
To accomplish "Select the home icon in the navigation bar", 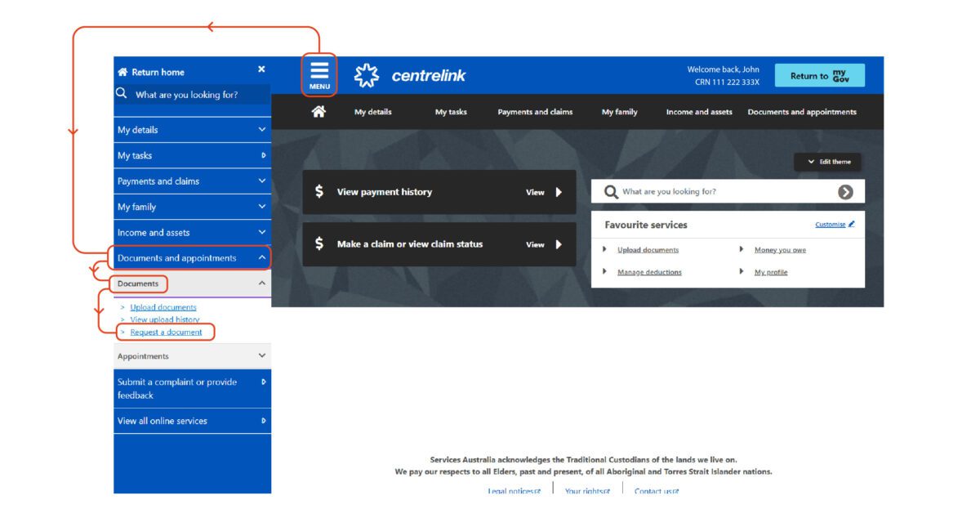I will [x=318, y=111].
